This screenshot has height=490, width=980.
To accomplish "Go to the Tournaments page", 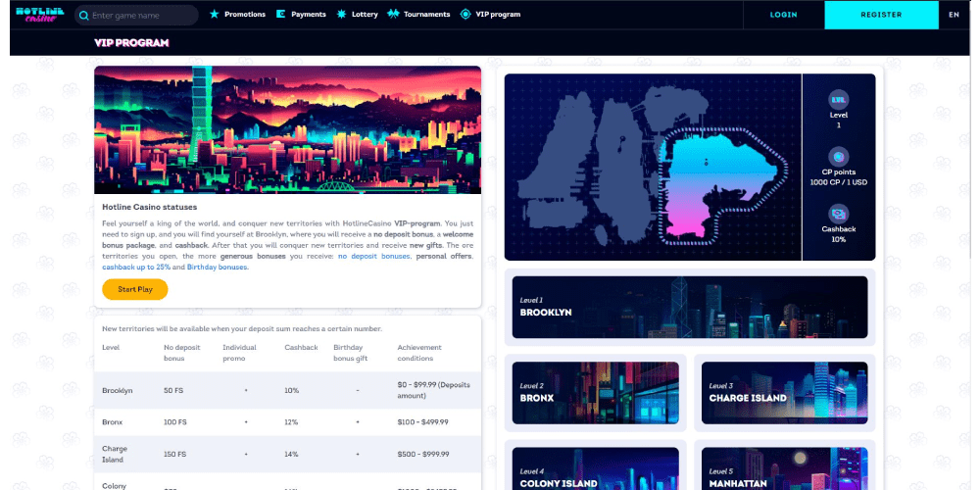I will point(426,15).
